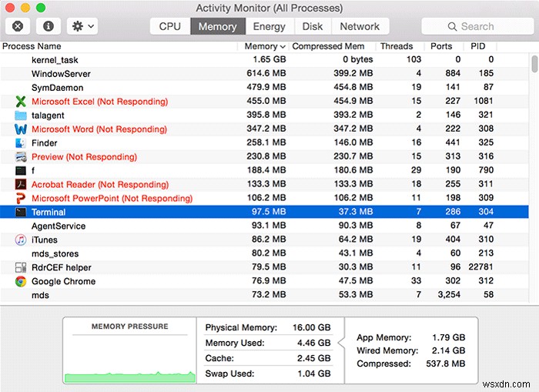Open the Energy tab

click(269, 26)
